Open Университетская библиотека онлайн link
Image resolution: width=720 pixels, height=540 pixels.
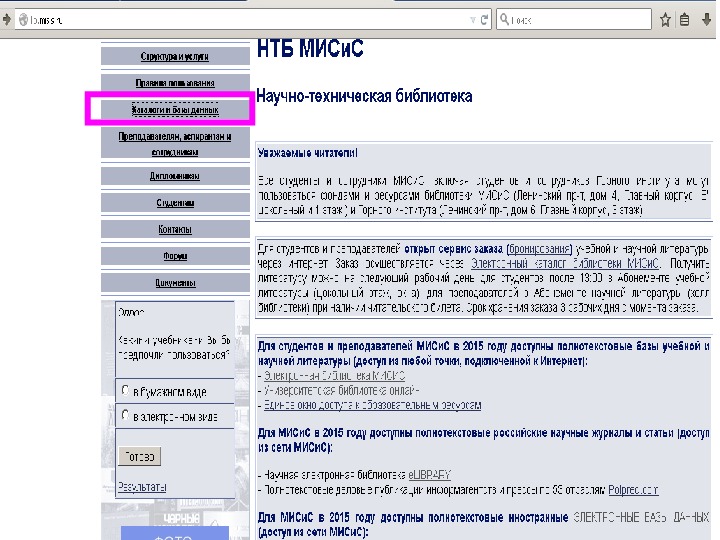click(x=341, y=390)
